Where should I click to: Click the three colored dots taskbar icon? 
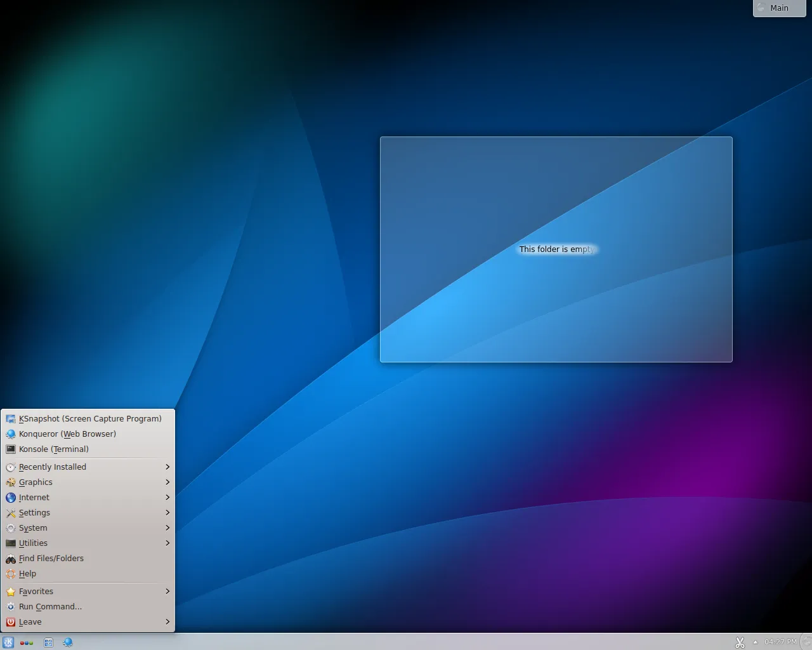[x=27, y=642]
